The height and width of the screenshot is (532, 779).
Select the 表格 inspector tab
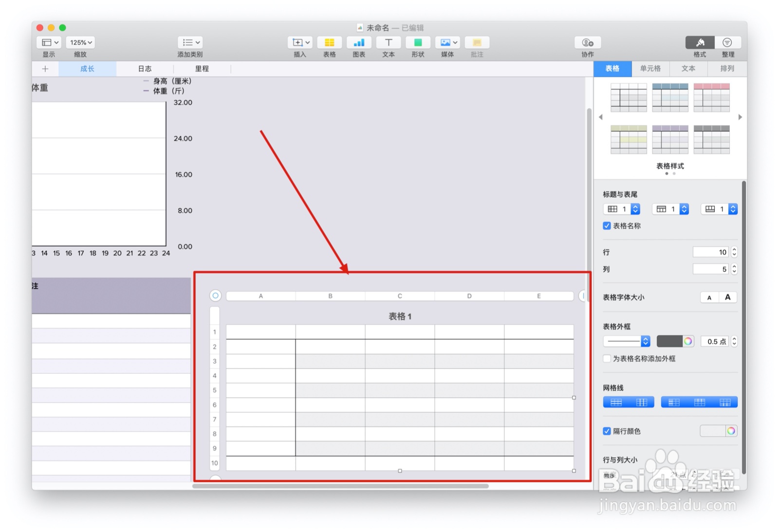pyautogui.click(x=612, y=69)
